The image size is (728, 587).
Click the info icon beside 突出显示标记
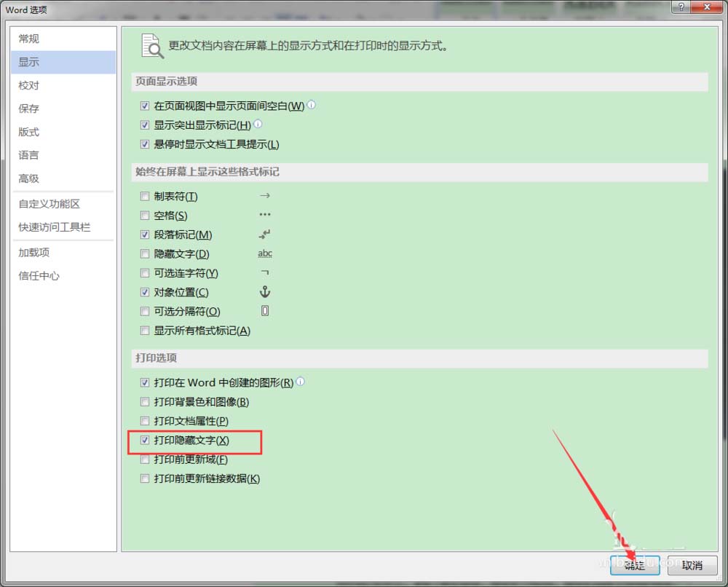258,124
